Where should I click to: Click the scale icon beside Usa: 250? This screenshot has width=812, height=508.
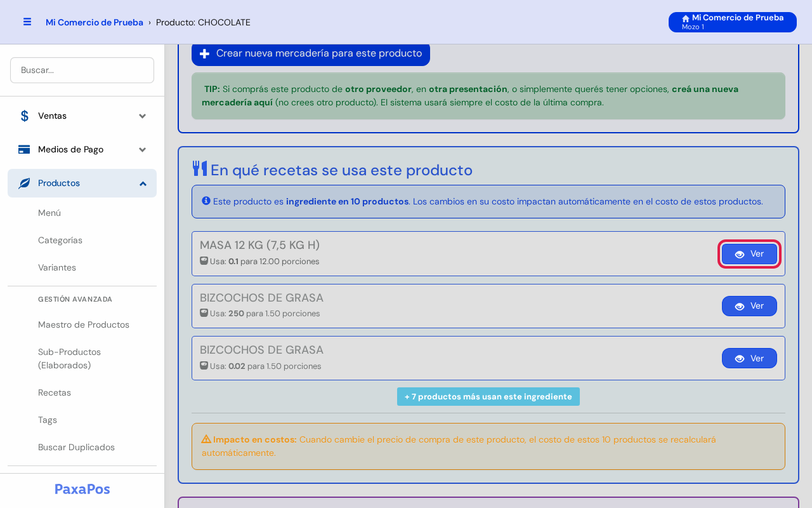coord(204,312)
